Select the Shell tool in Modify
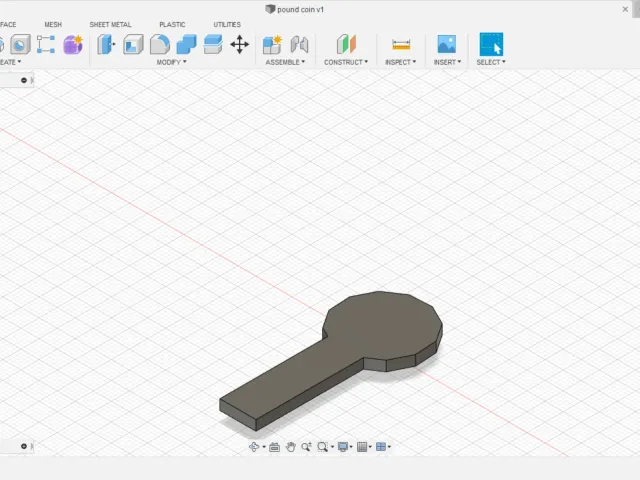640x480 pixels. click(133, 44)
